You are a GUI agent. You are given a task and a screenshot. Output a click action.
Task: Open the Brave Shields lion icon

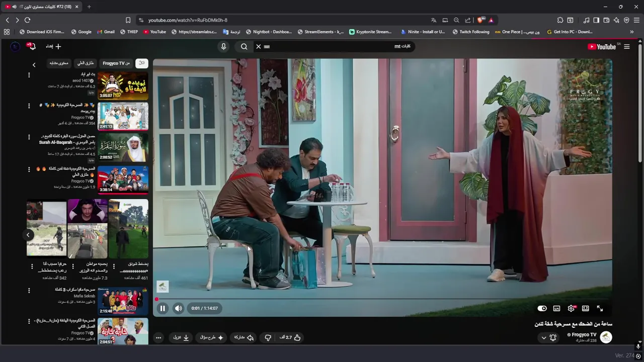click(x=480, y=20)
